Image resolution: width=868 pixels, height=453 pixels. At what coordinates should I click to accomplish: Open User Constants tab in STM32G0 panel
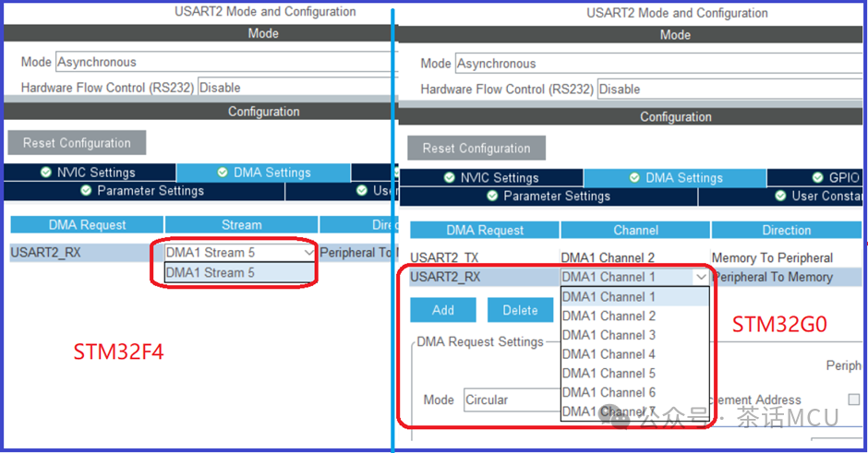coord(781,197)
